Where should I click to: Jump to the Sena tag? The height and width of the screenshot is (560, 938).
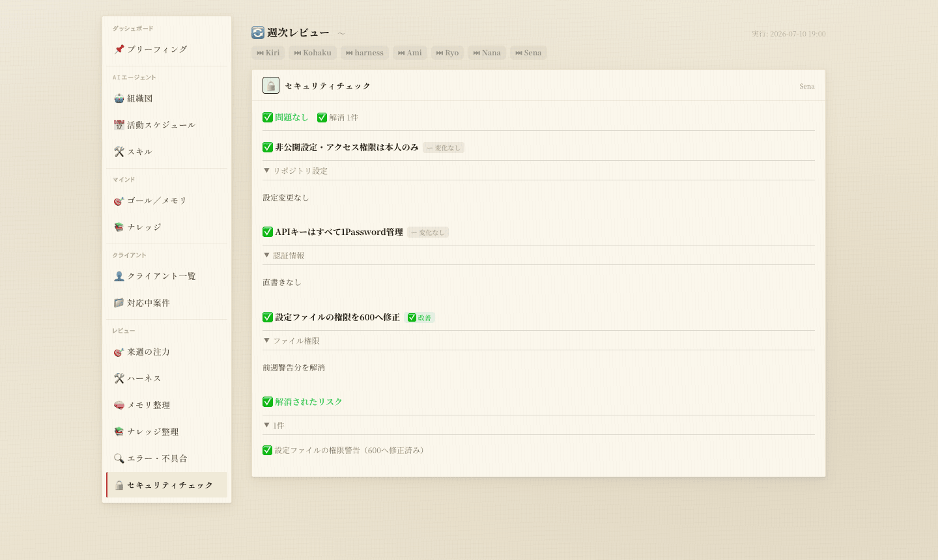pos(528,53)
